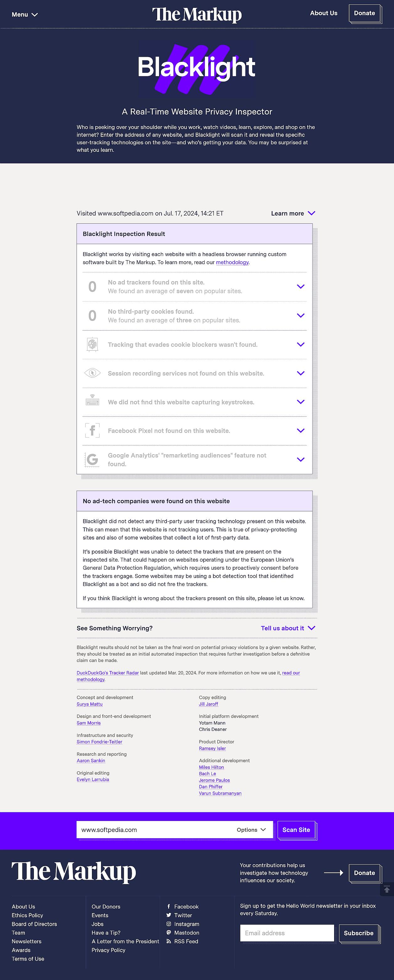Image resolution: width=394 pixels, height=980 pixels.
Task: Click the Google Analytics G icon
Action: pos(92,460)
